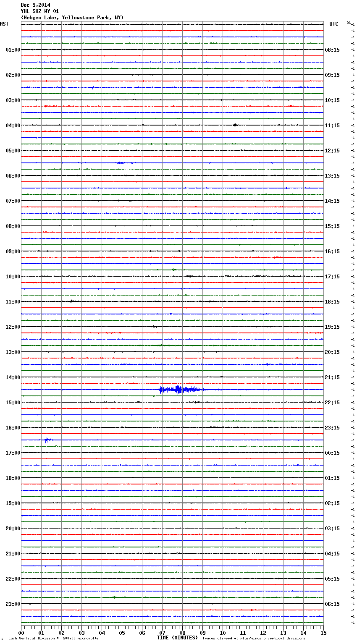Click the small blue event burst after 16:00
The height and width of the screenshot is (644, 357).
[47, 440]
